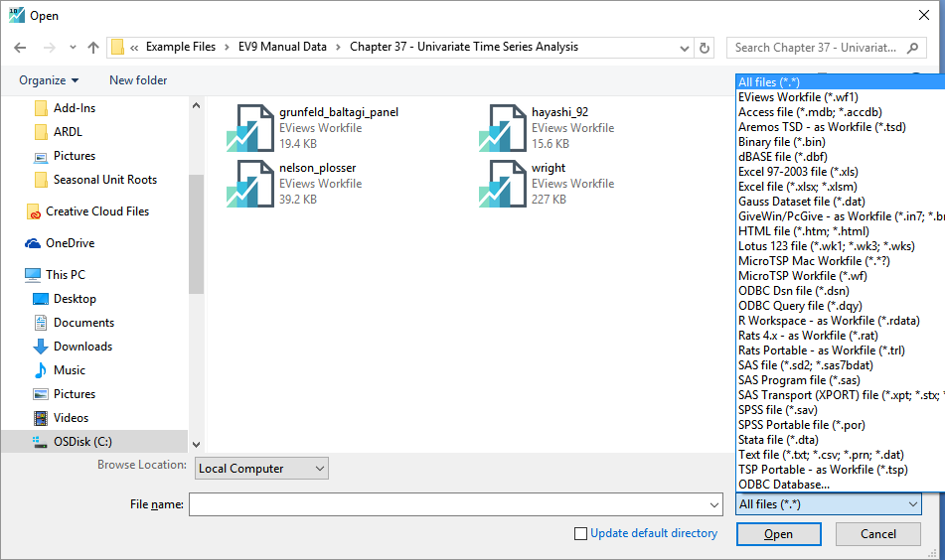The height and width of the screenshot is (560, 945).
Task: Collapse the file type dropdown
Action: [x=912, y=504]
